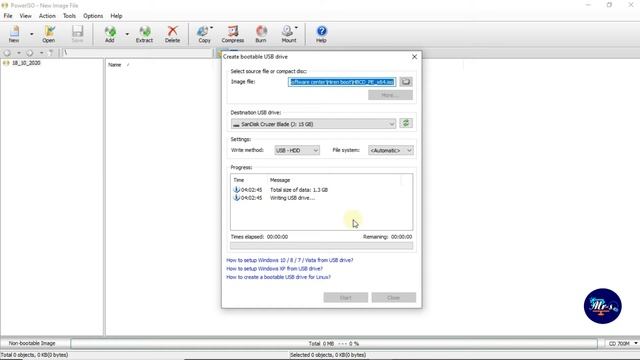Open the Help menu
This screenshot has width=640, height=360.
coord(116,16)
